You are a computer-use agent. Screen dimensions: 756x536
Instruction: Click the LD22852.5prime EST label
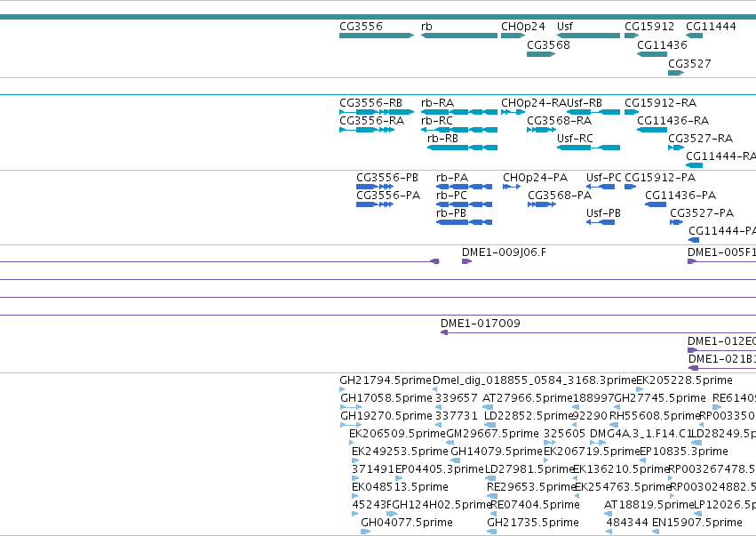tap(528, 416)
